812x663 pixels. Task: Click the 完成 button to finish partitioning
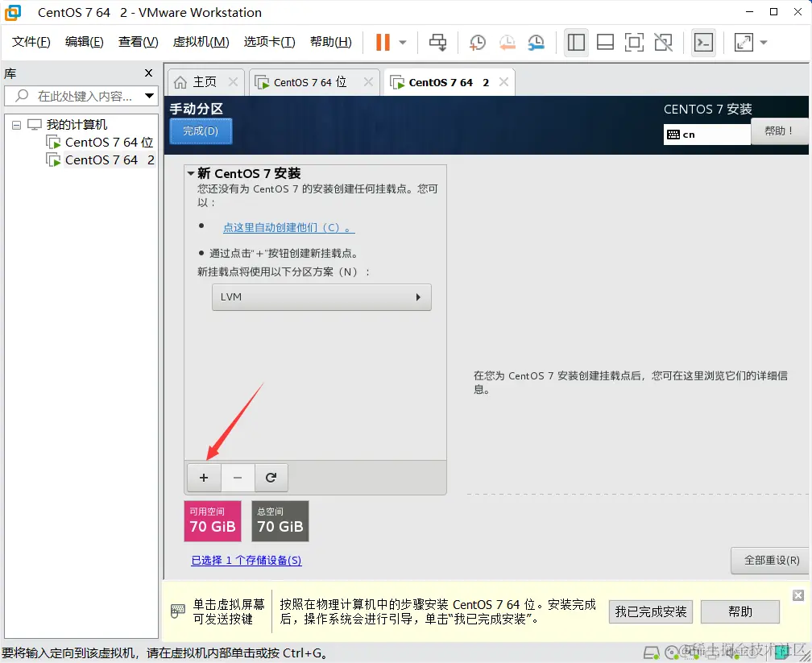[x=201, y=131]
